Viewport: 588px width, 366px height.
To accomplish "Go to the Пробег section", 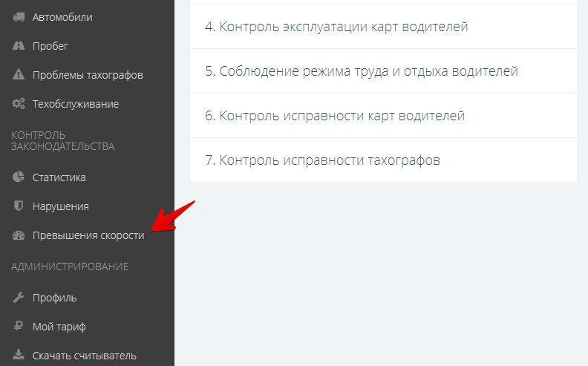I will click(x=50, y=46).
